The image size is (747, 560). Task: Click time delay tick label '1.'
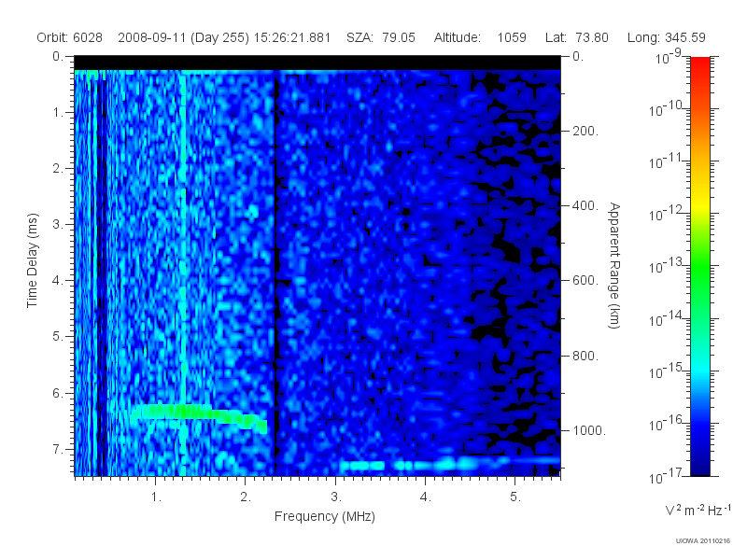pos(58,113)
